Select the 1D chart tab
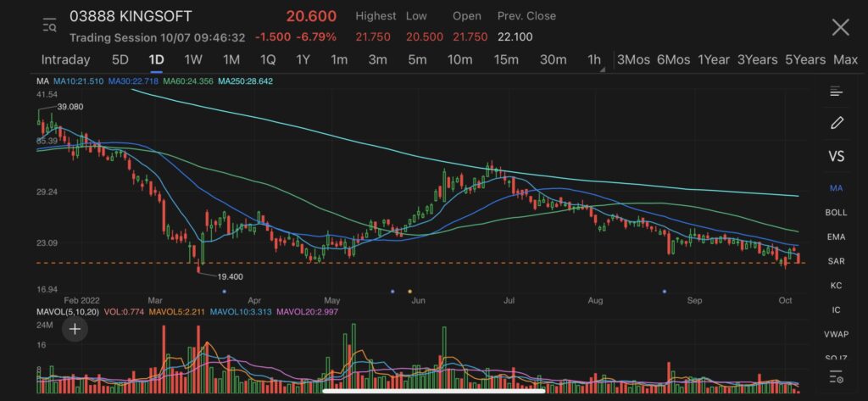Image resolution: width=868 pixels, height=401 pixels. pos(156,60)
